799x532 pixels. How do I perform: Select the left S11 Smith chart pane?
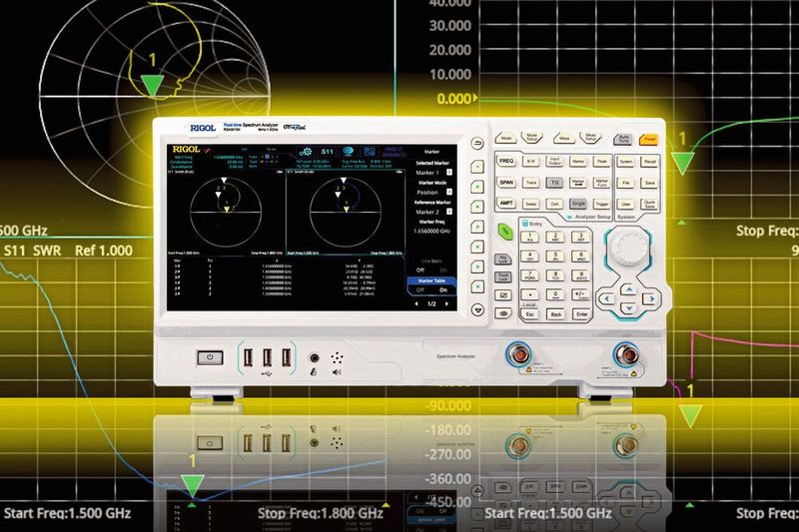[226, 212]
